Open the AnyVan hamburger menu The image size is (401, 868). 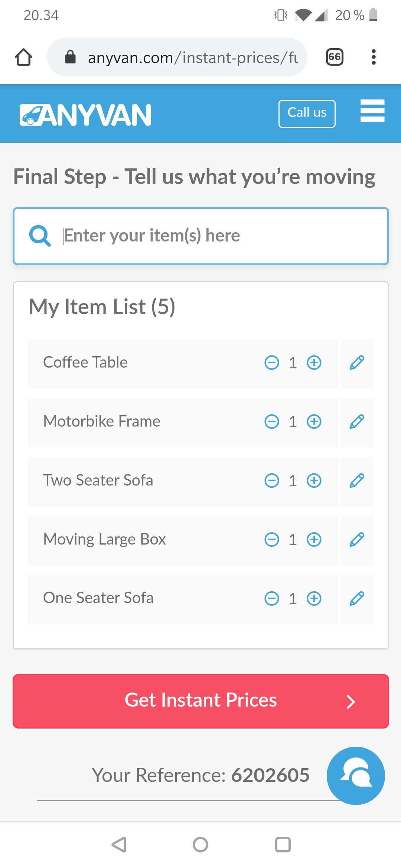(x=372, y=111)
